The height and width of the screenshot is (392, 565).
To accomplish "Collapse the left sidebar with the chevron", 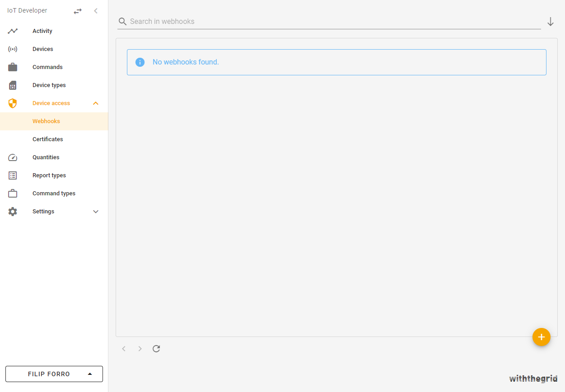I will pos(95,10).
